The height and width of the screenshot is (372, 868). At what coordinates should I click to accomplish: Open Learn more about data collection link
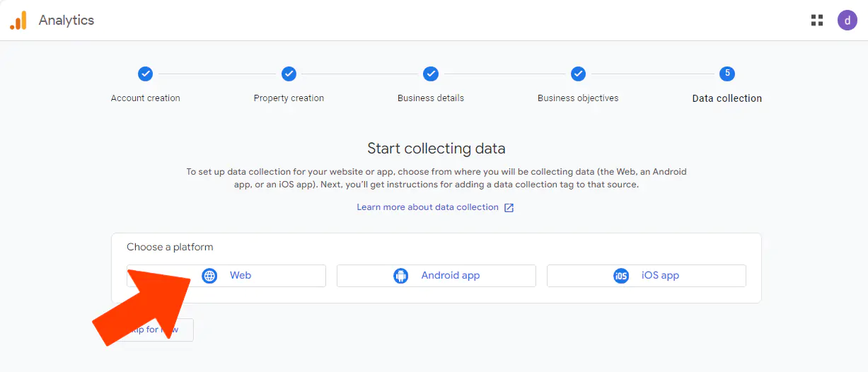point(427,207)
